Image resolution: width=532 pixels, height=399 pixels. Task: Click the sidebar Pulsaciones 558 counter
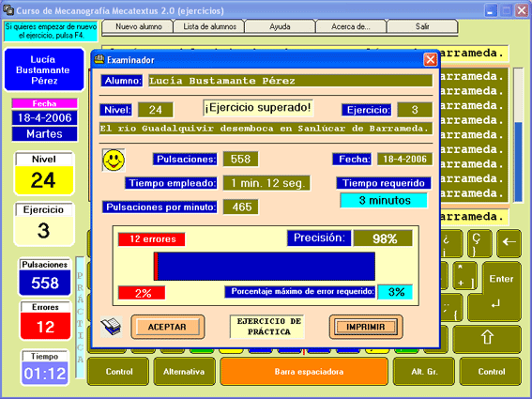coord(44,277)
